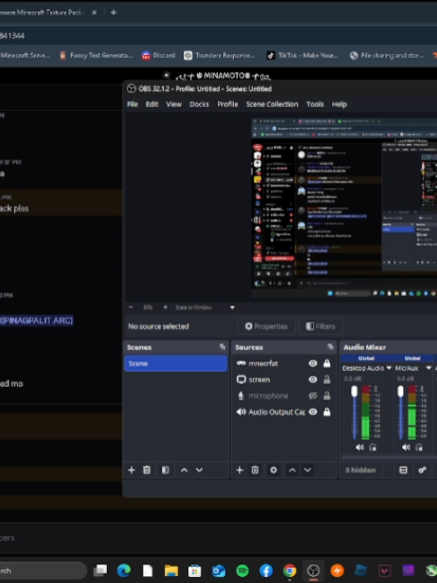This screenshot has width=437, height=583.
Task: Add a new source with plus icon
Action: tap(240, 470)
